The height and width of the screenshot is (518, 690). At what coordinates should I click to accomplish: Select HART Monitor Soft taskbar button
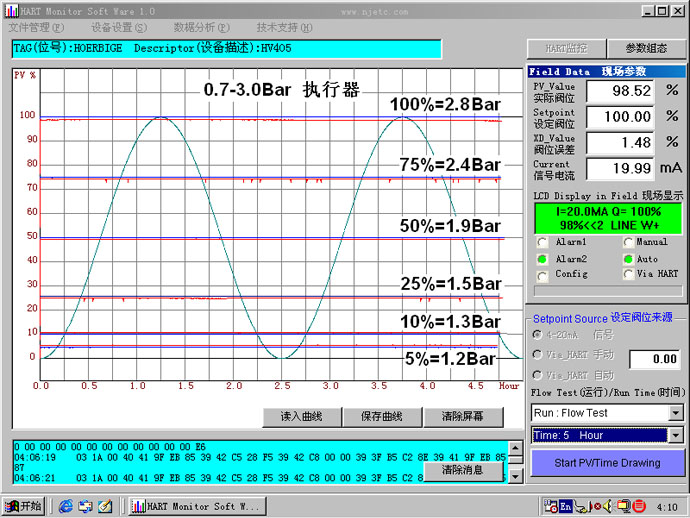(x=197, y=506)
